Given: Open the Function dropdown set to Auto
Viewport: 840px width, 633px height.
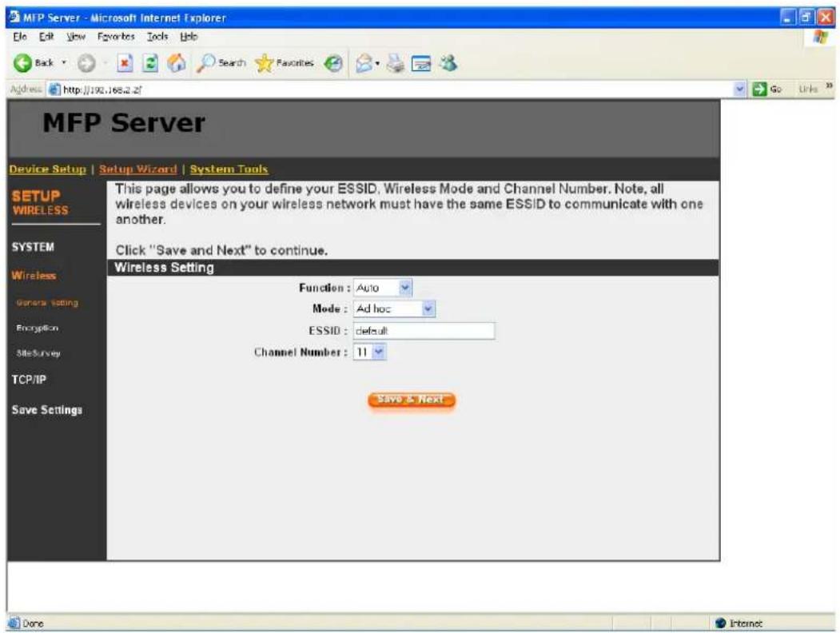Looking at the screenshot, I should click(x=383, y=288).
